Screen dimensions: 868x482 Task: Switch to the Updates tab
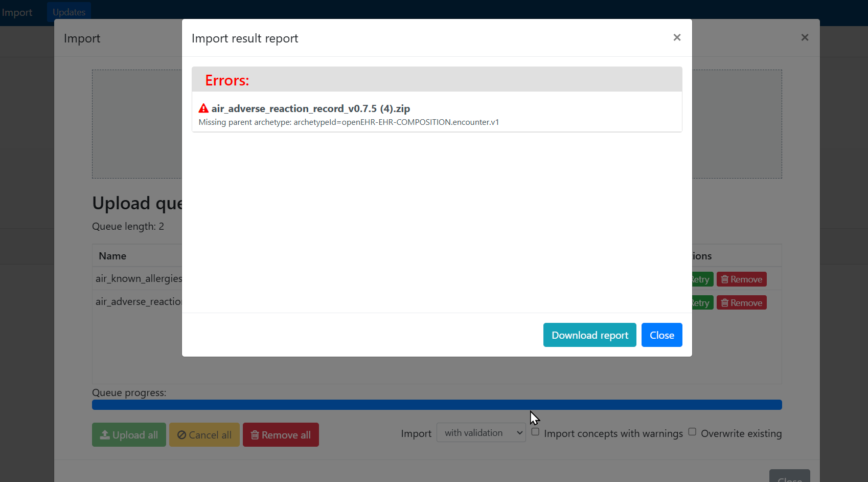pos(69,12)
